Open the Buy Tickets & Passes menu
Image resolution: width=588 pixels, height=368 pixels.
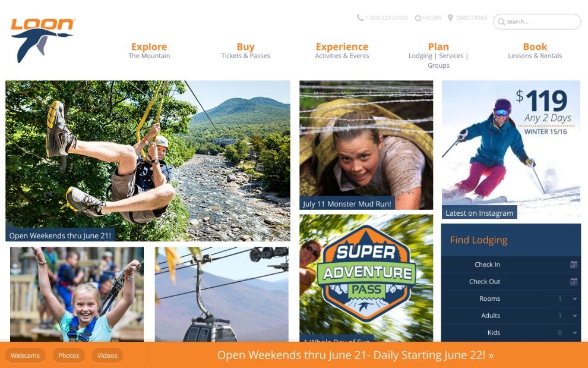[x=246, y=51]
